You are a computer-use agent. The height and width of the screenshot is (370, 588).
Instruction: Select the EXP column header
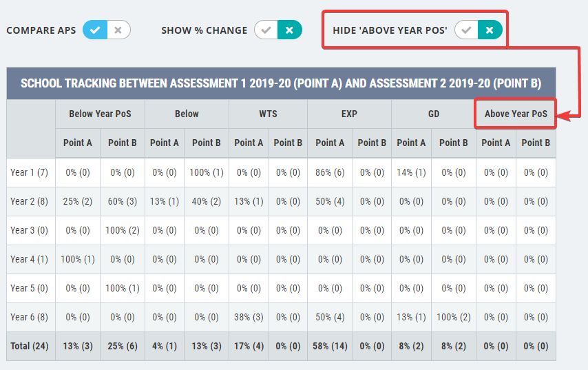[x=349, y=114]
